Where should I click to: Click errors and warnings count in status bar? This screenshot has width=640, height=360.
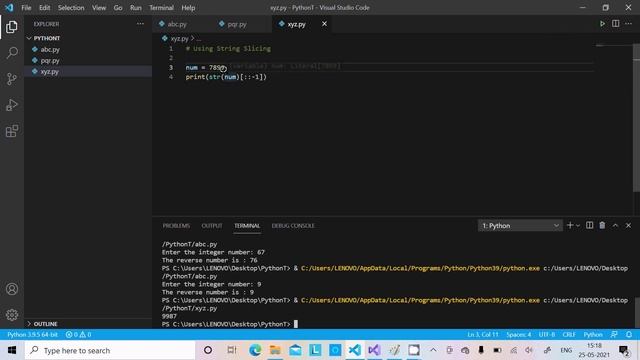coord(78,334)
